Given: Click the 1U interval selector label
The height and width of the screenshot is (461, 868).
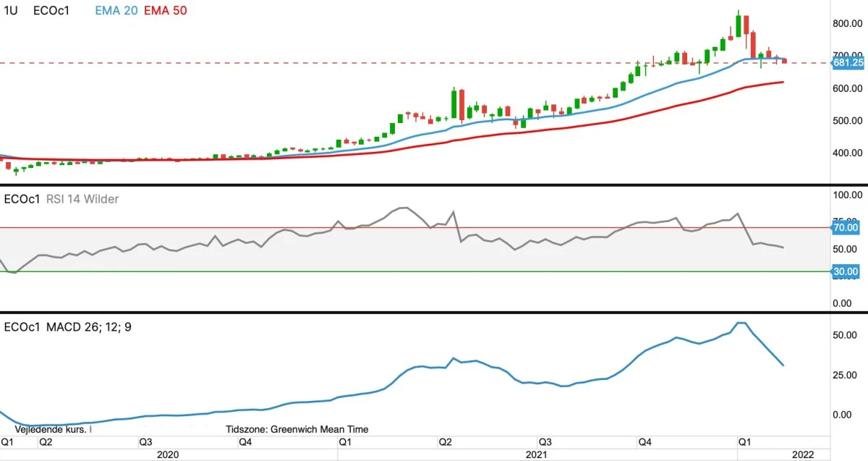Looking at the screenshot, I should point(11,12).
